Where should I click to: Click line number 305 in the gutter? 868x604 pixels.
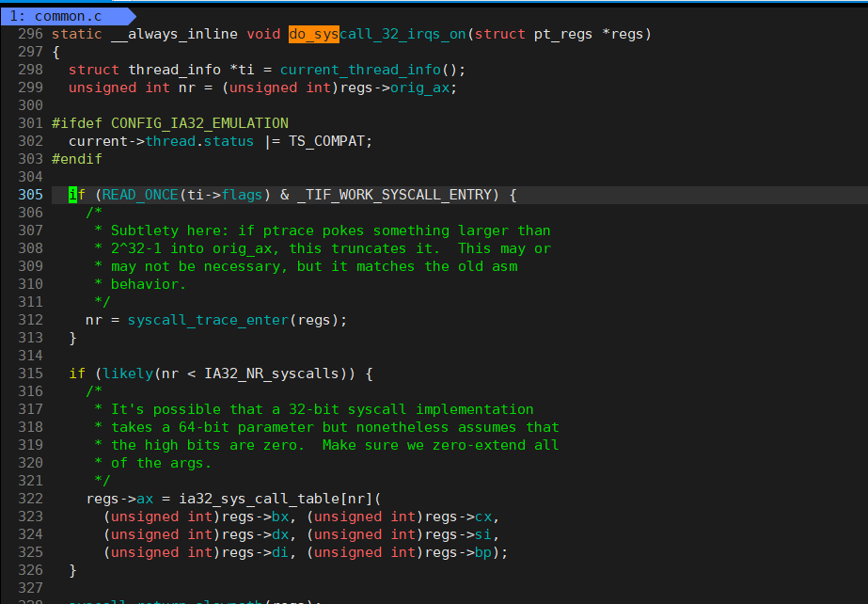30,195
